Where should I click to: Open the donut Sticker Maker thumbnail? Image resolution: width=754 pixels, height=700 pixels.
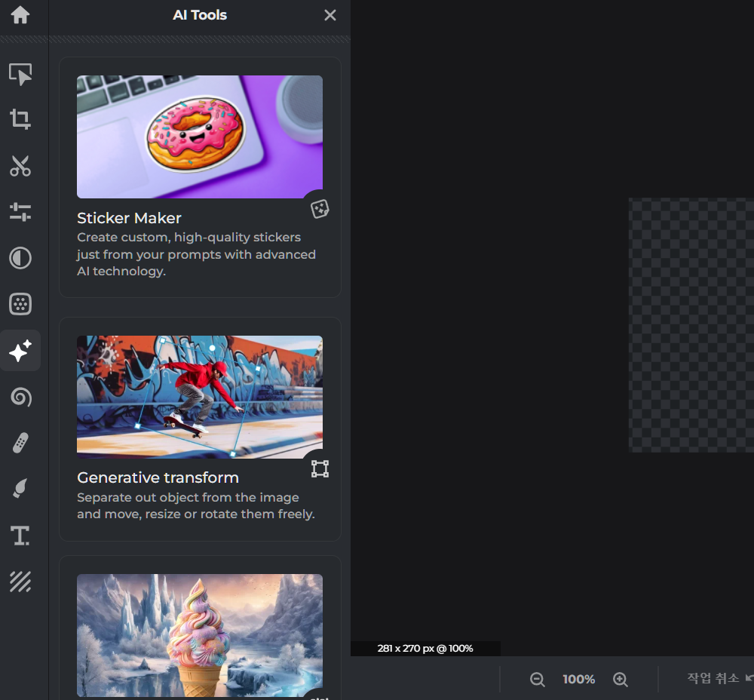pyautogui.click(x=200, y=137)
